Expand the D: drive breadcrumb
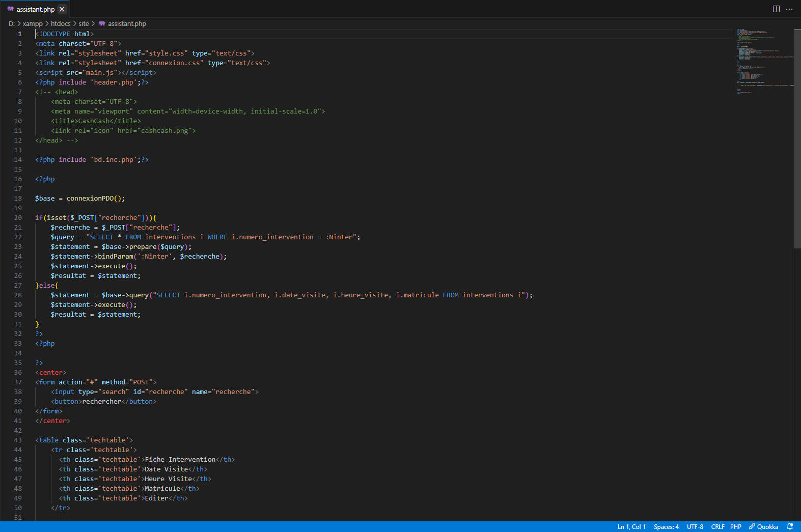 [12, 23]
